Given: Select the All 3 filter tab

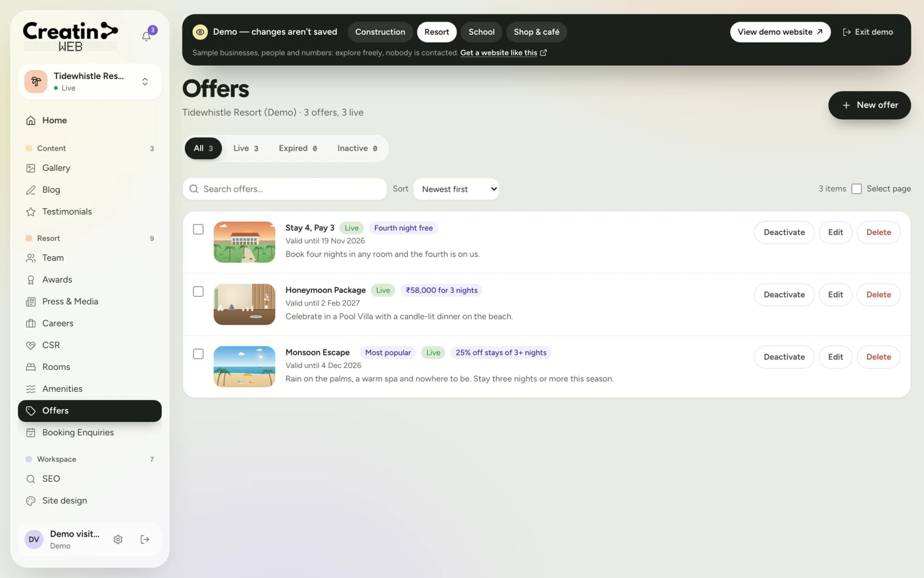Looking at the screenshot, I should (203, 148).
